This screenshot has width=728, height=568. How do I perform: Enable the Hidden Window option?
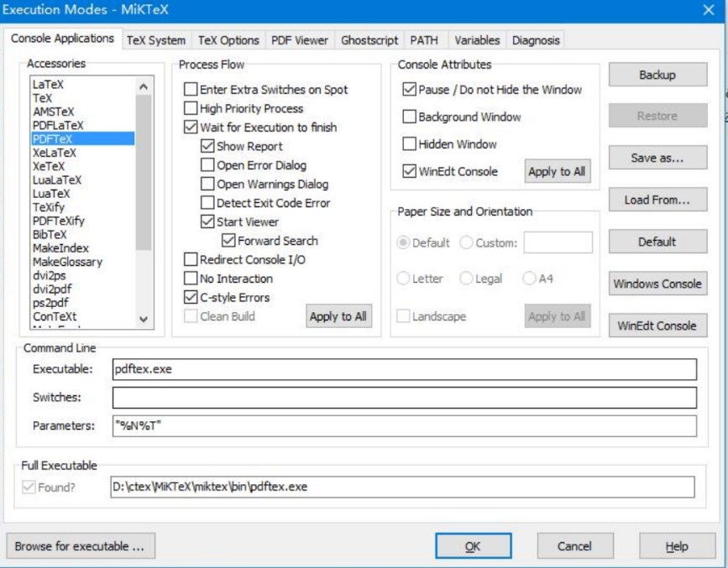(x=410, y=144)
